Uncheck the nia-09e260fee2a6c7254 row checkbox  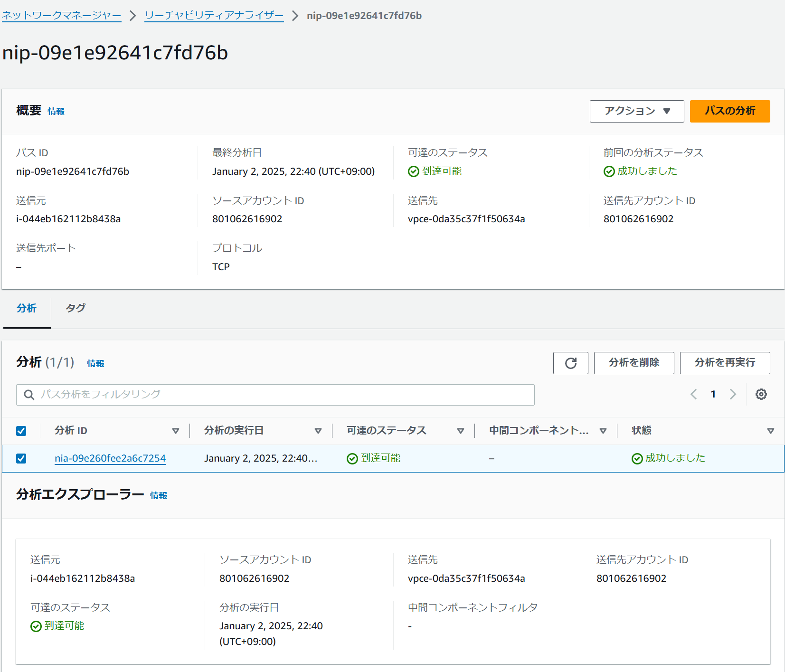[21, 458]
